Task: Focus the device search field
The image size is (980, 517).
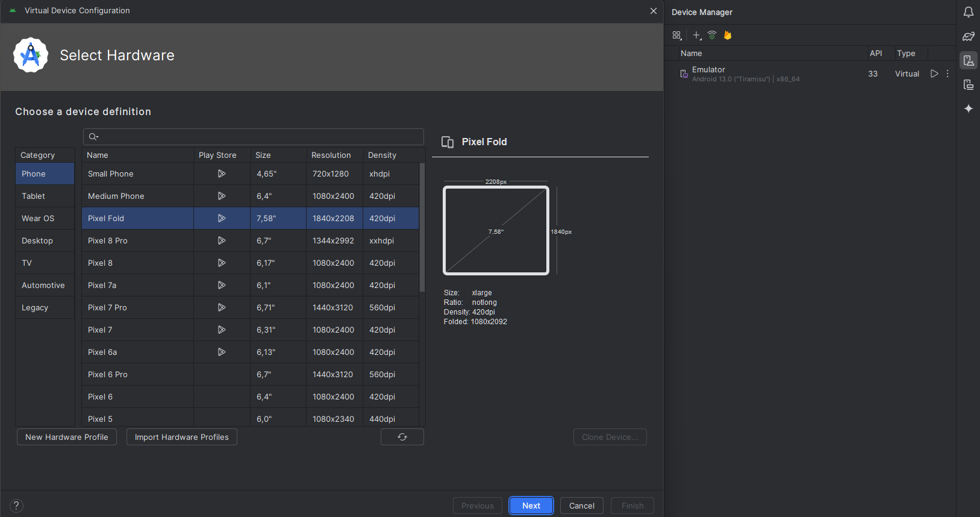Action: click(x=254, y=137)
